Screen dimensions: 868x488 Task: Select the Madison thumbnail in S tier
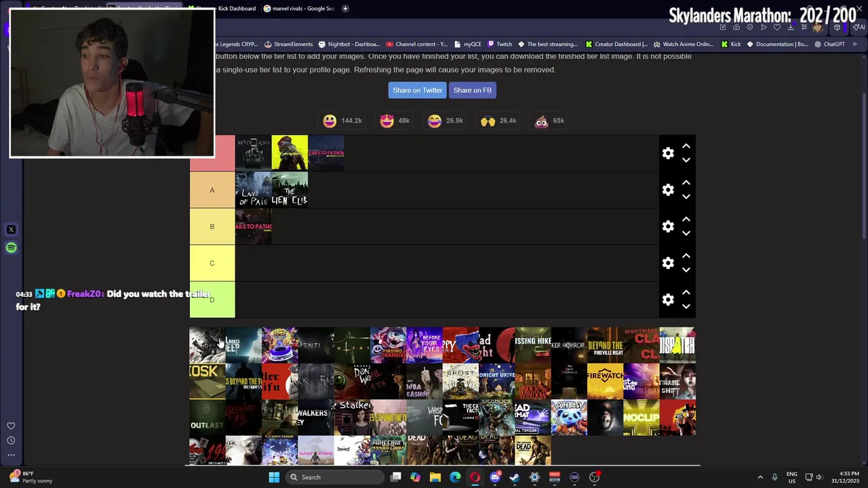[254, 153]
